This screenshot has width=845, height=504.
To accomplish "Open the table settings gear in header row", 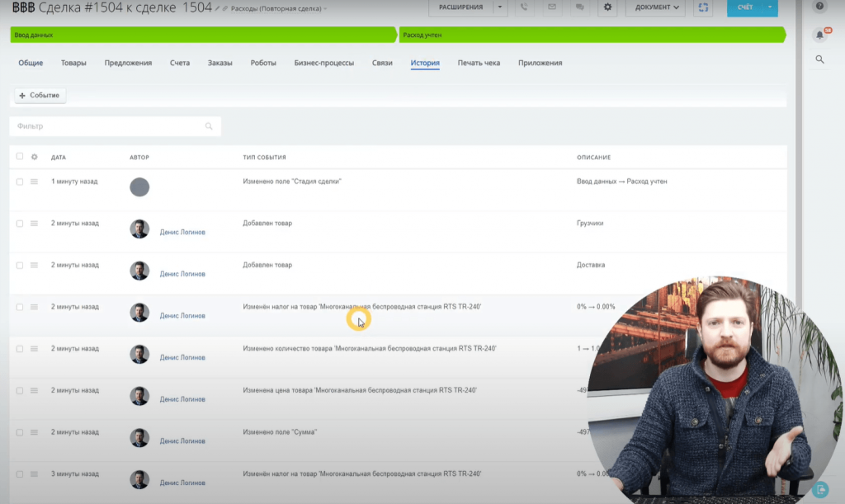I will [x=35, y=157].
